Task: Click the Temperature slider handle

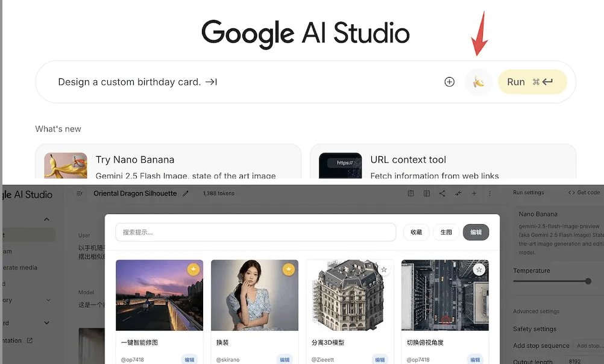Action: point(588,281)
